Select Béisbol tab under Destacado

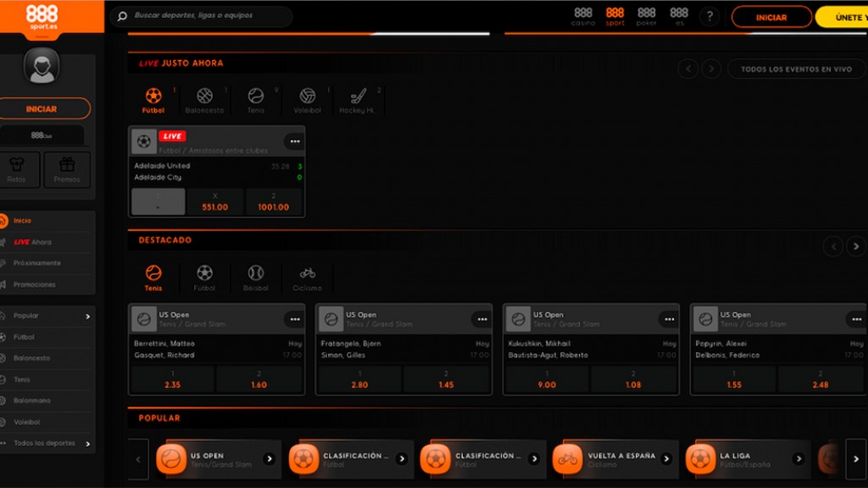click(x=256, y=278)
